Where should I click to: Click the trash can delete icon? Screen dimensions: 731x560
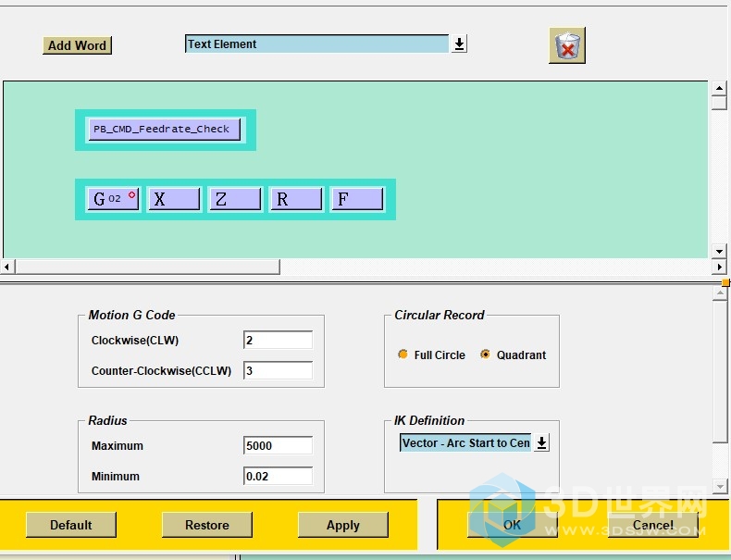click(x=567, y=45)
